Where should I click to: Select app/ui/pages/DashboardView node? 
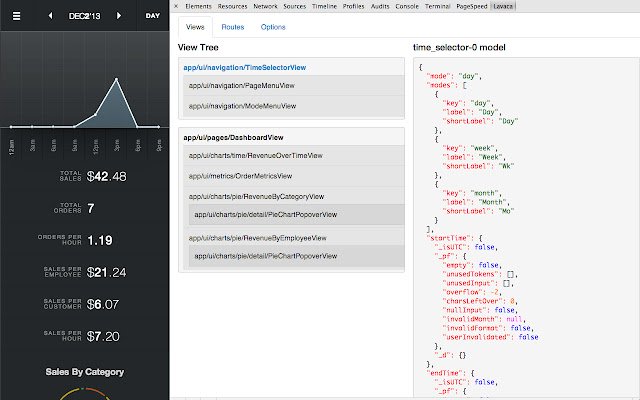tap(233, 138)
